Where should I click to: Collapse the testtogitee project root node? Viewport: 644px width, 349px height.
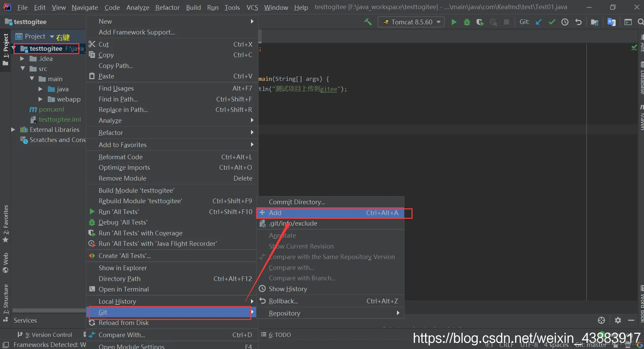tap(15, 49)
